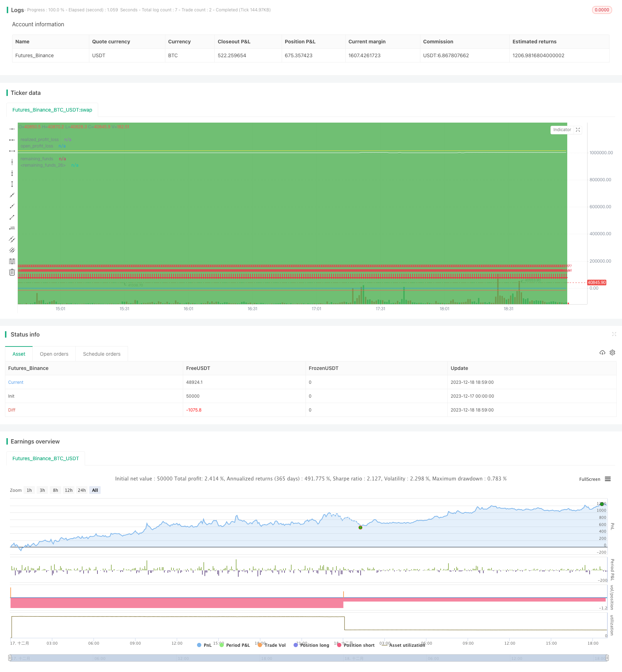The height and width of the screenshot is (672, 622).
Task: Select the Futures_Binance_BTC_USDT:swap ticker tab
Action: (x=52, y=110)
